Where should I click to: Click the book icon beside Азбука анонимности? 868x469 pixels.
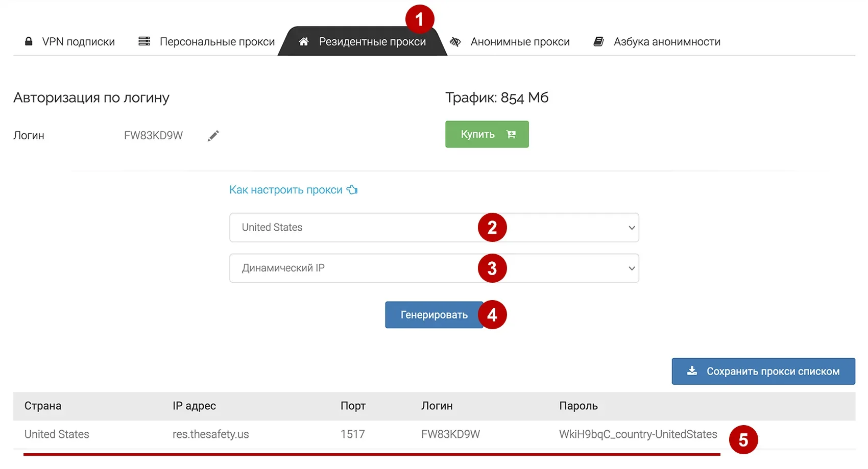(x=599, y=41)
